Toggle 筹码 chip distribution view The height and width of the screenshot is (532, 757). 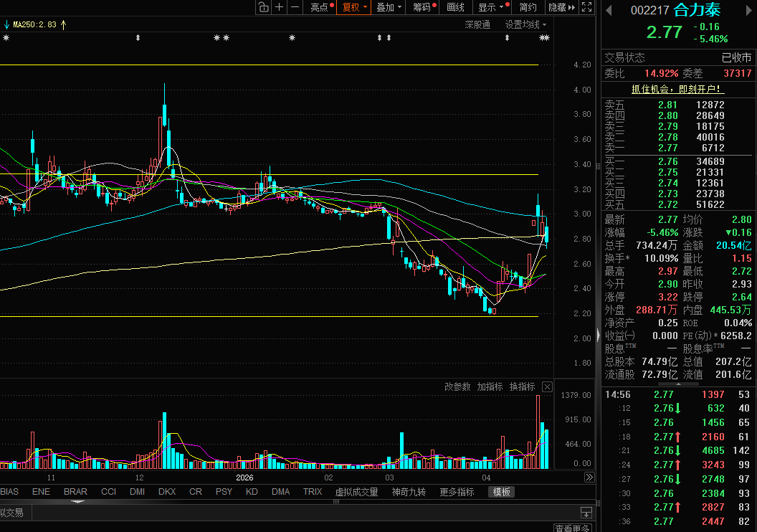click(424, 7)
